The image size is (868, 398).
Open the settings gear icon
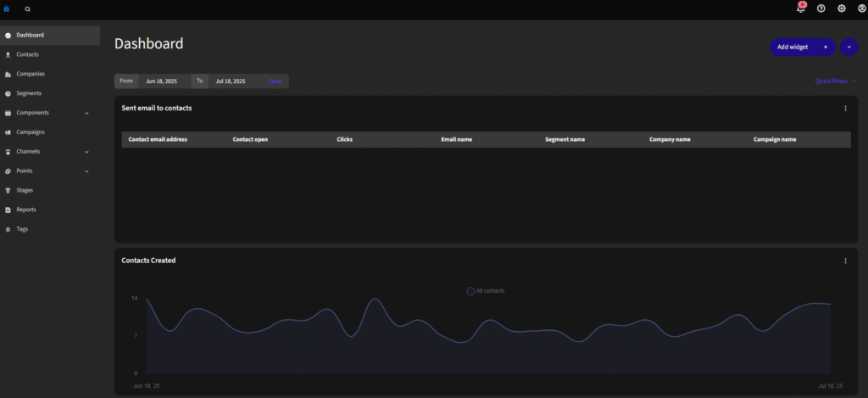[842, 8]
